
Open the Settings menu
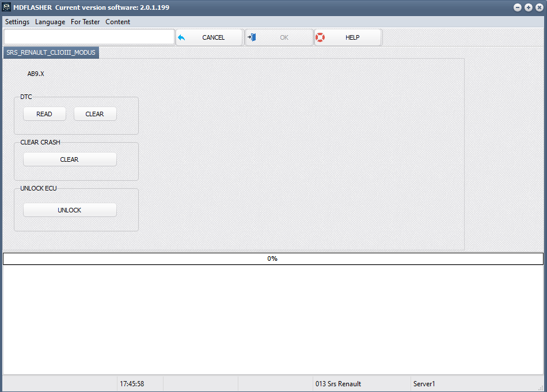[x=17, y=22]
